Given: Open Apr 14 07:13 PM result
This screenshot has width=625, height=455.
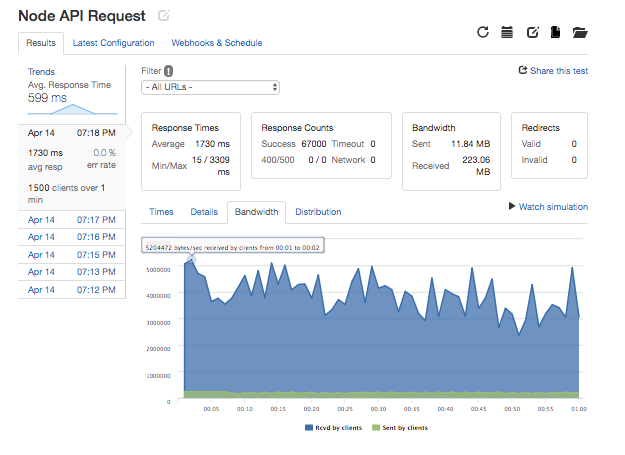Looking at the screenshot, I should click(x=72, y=272).
